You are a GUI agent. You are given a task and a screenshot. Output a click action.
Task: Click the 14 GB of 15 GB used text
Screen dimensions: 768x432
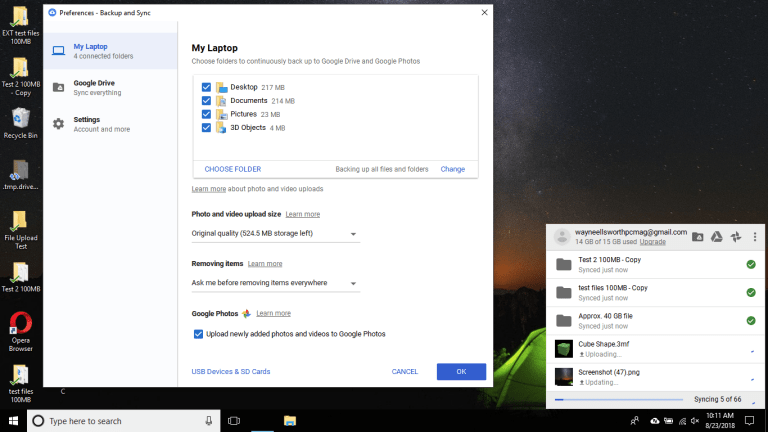point(605,241)
